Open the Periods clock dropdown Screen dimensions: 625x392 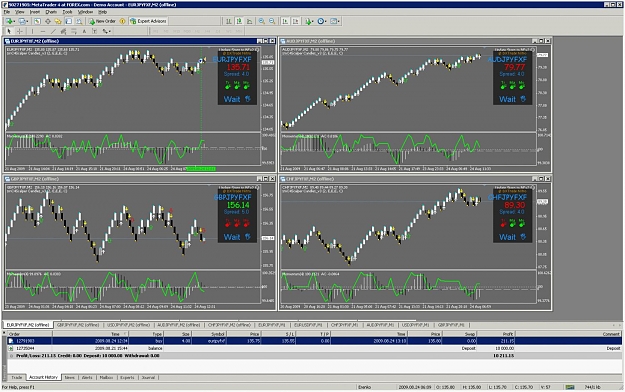tap(322, 21)
